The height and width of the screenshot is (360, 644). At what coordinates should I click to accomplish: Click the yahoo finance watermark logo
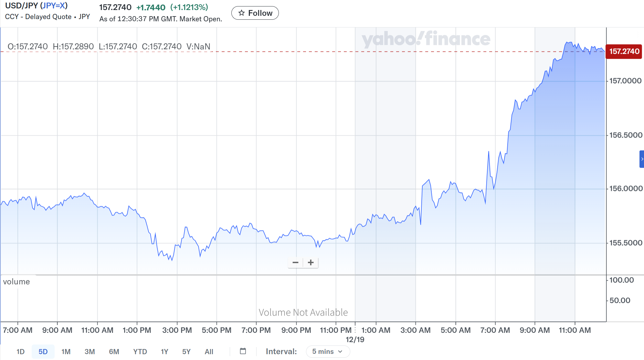pos(426,39)
